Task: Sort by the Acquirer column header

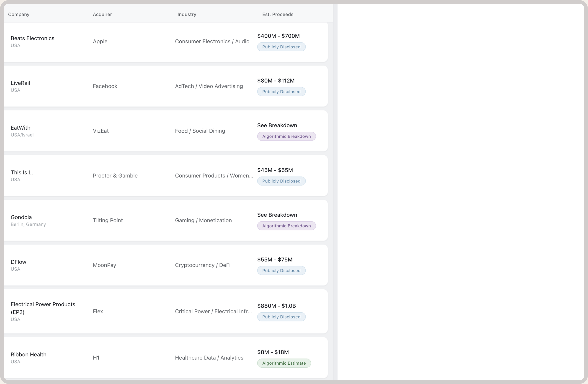Action: (102, 14)
